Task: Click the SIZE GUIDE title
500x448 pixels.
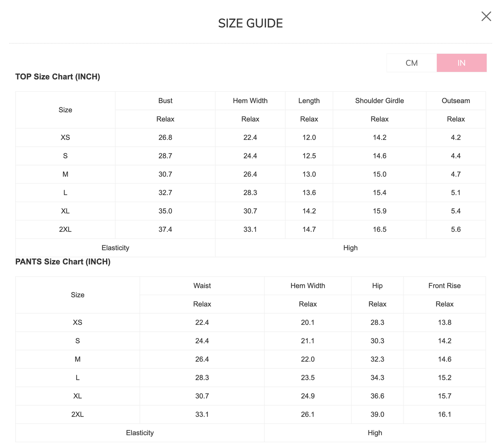Action: [251, 23]
